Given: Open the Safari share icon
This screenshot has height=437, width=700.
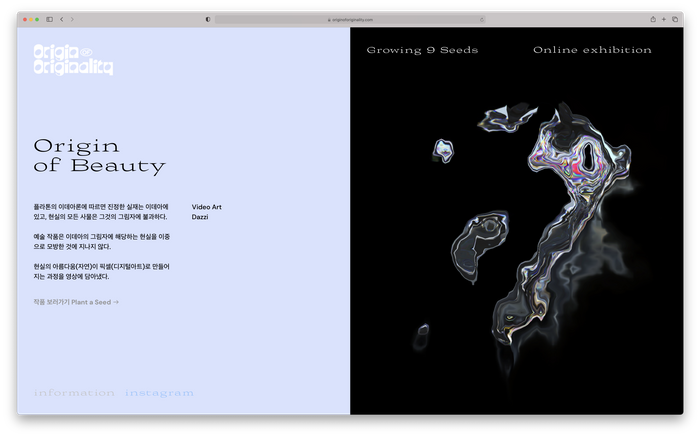Looking at the screenshot, I should point(653,19).
